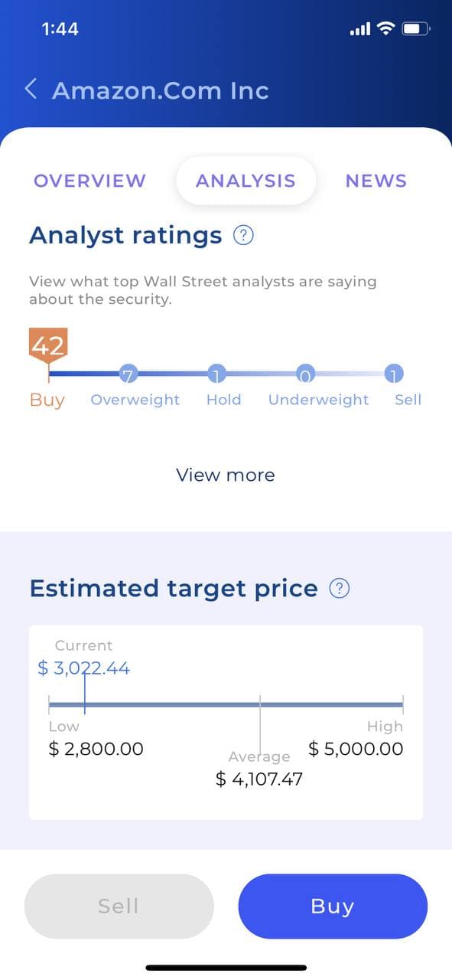Switch to the News tab
Image resolution: width=452 pixels, height=980 pixels.
point(376,181)
